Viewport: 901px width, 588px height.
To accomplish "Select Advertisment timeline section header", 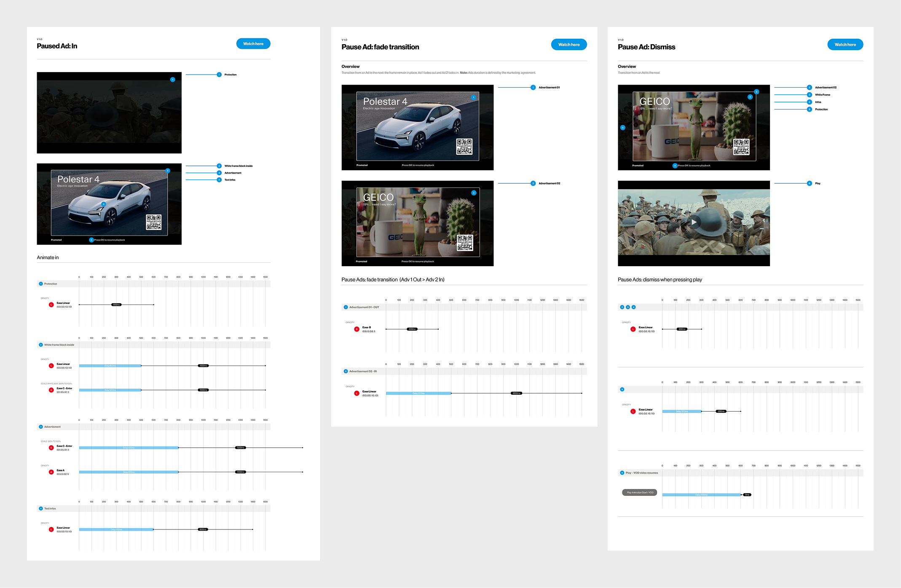I will (x=153, y=427).
